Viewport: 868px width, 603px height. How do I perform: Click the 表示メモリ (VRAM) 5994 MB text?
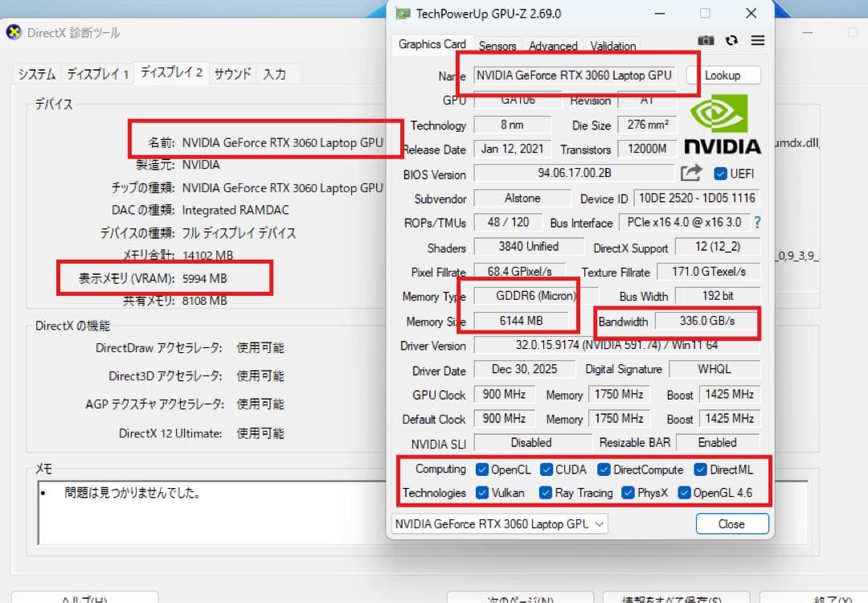[153, 278]
